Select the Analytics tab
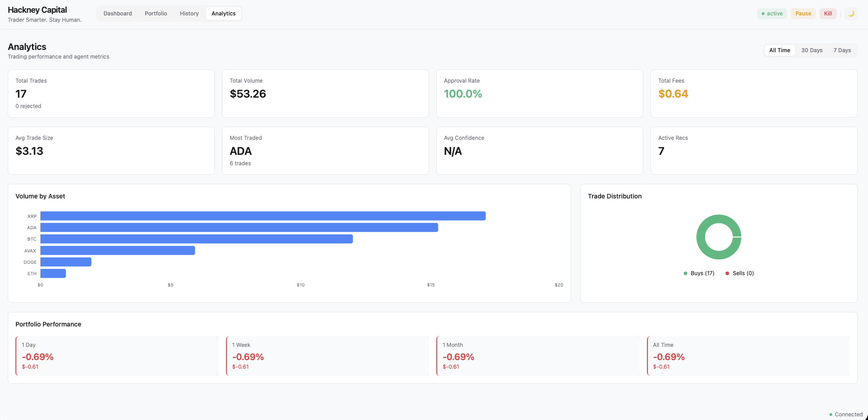The height and width of the screenshot is (420, 868). point(223,13)
